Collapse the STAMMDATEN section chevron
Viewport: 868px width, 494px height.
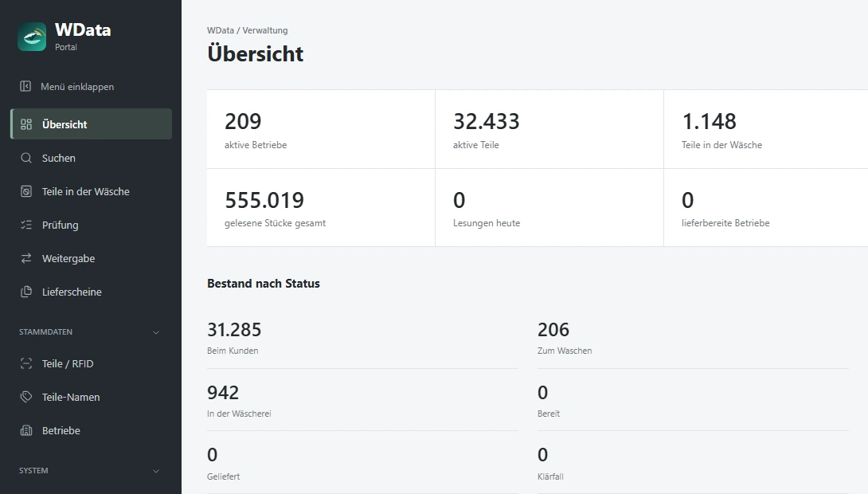pyautogui.click(x=156, y=332)
